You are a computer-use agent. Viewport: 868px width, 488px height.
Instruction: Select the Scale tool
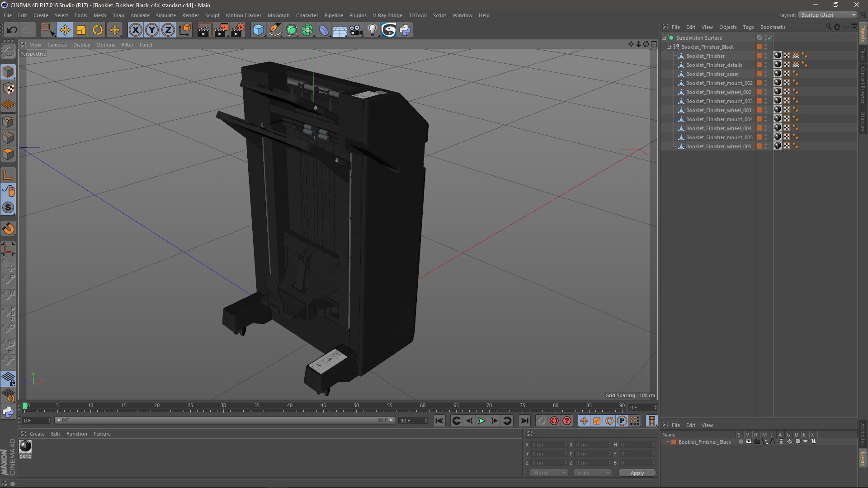(x=81, y=30)
